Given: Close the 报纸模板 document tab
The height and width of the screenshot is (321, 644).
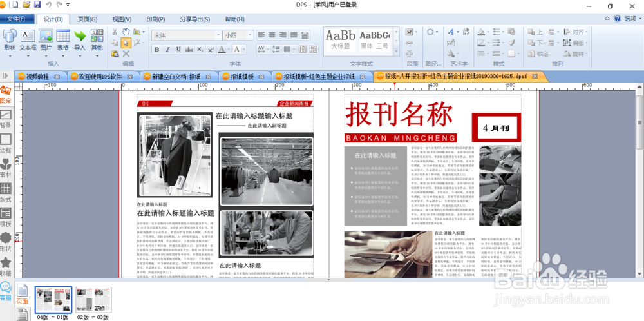Looking at the screenshot, I should click(263, 77).
